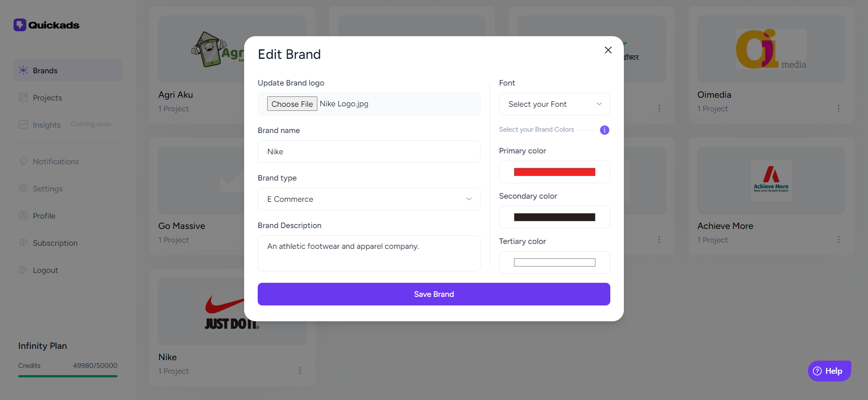This screenshot has height=400, width=868.
Task: Open Notifications via the bell icon
Action: tap(23, 162)
